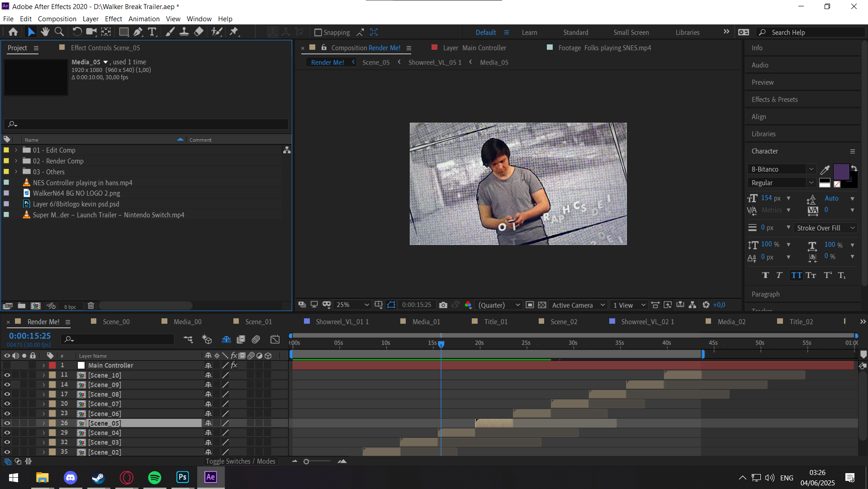868x489 pixels.
Task: Select the Hand tool
Action: (x=45, y=32)
